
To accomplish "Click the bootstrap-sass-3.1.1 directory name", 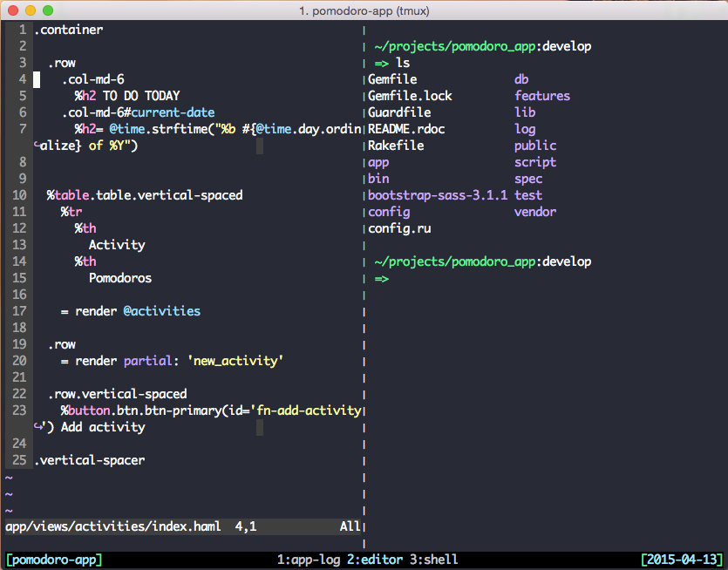I will (x=437, y=195).
